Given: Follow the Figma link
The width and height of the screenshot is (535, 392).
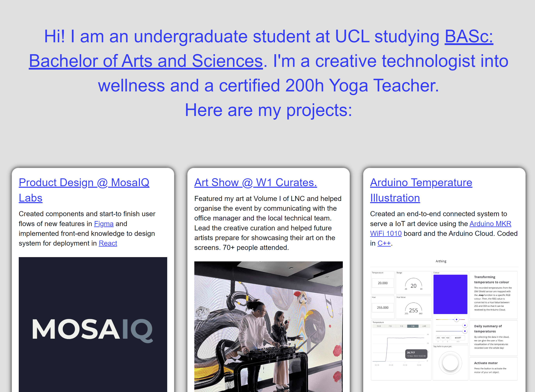Looking at the screenshot, I should point(104,224).
